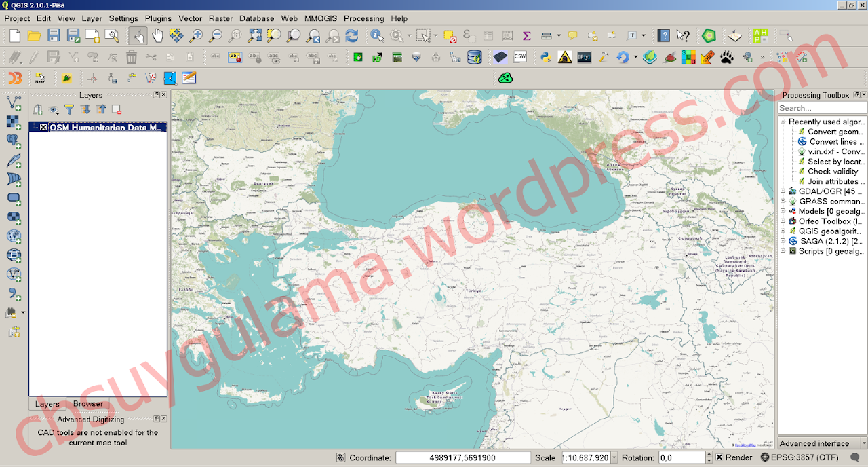Screen dimensions: 868x467
Task: Select the Join attributes algorithm
Action: (831, 181)
